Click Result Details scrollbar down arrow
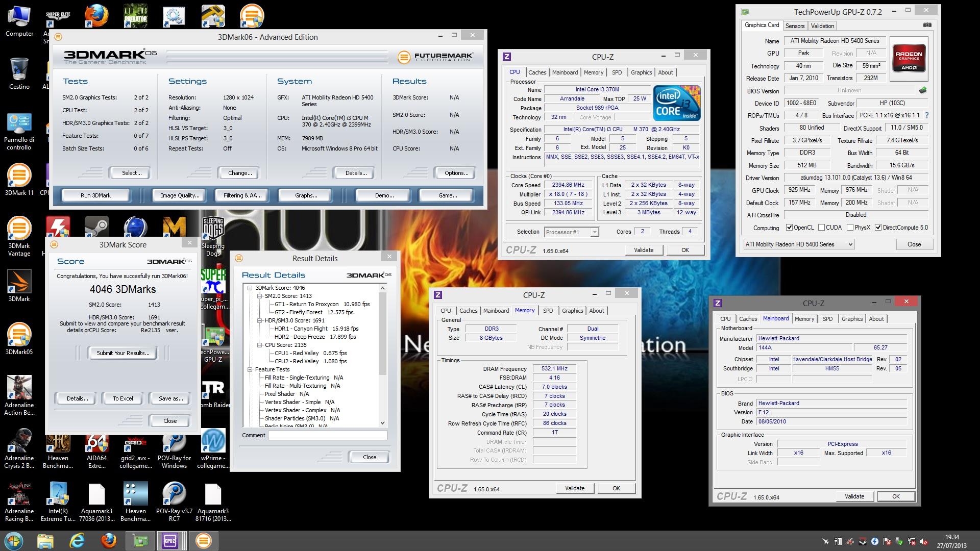Image resolution: width=980 pixels, height=551 pixels. [x=382, y=423]
